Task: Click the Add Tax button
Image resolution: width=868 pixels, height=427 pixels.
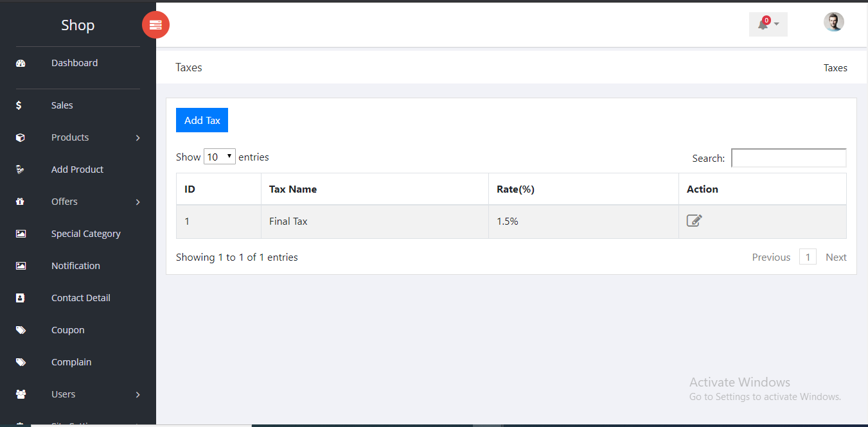Action: point(202,120)
